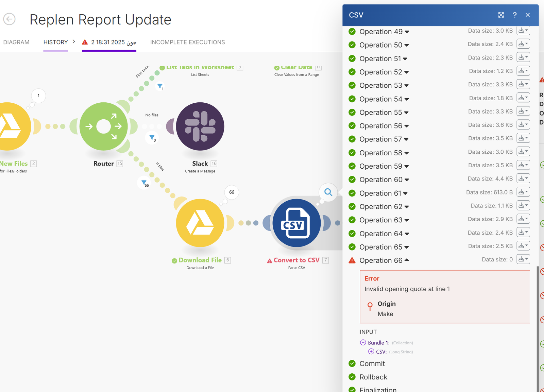Click the Finalization step
The image size is (544, 392).
tap(377, 390)
